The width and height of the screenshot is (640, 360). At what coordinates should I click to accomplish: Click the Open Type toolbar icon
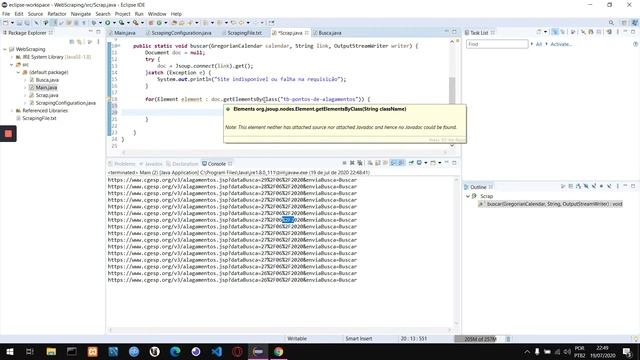[x=174, y=23]
